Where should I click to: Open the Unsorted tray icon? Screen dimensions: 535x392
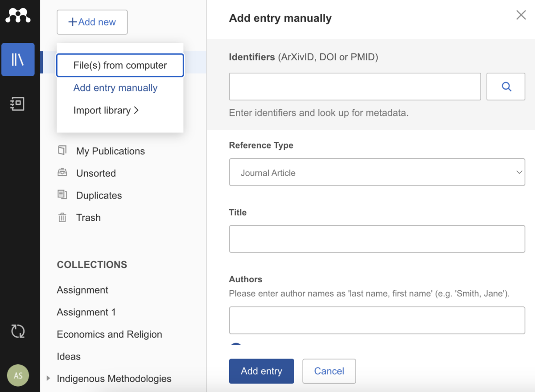pos(63,173)
